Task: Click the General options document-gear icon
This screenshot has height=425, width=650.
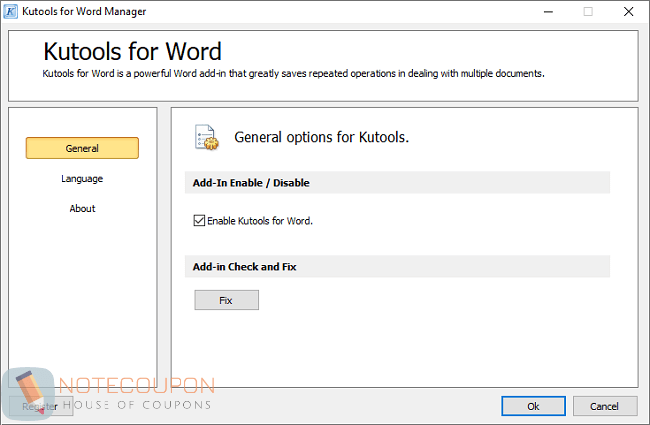Action: coord(206,137)
